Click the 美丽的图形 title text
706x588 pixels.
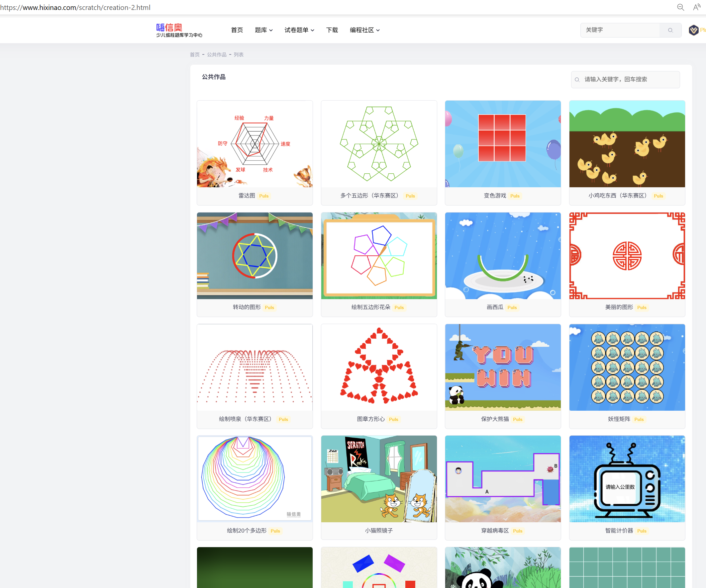coord(619,307)
